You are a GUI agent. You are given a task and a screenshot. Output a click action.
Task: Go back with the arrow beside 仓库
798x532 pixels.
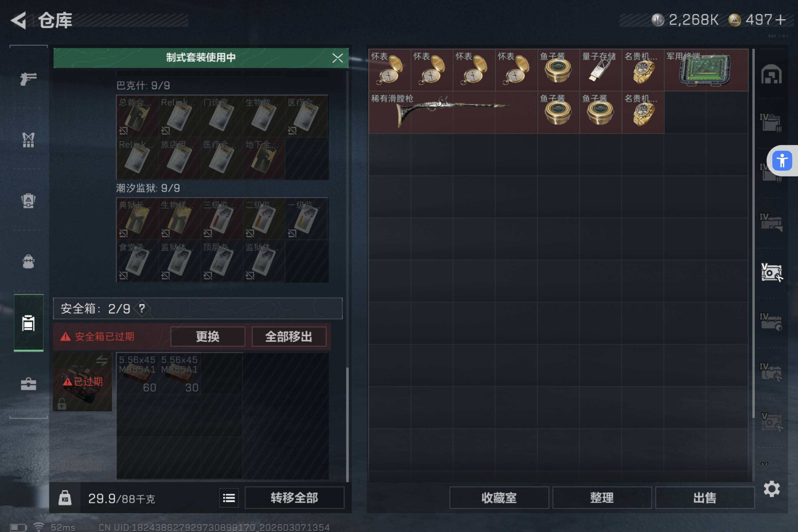coord(19,20)
